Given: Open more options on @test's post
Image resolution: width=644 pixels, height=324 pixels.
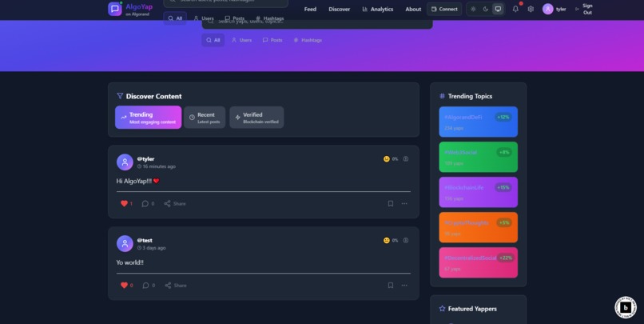Looking at the screenshot, I should (x=404, y=286).
